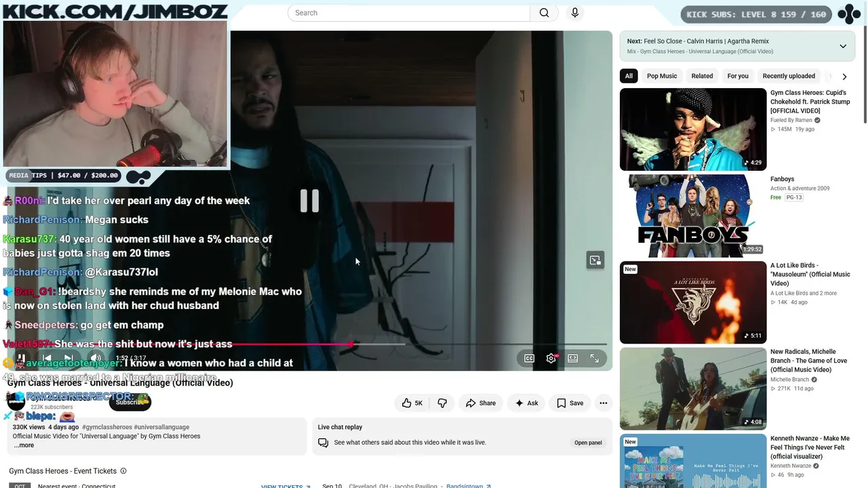Save the video to a playlist
Screen dimensions: 868x488
click(570, 403)
